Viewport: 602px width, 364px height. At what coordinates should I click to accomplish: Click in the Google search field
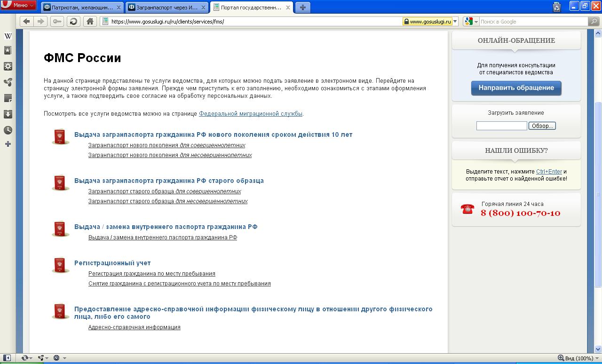[x=531, y=22]
